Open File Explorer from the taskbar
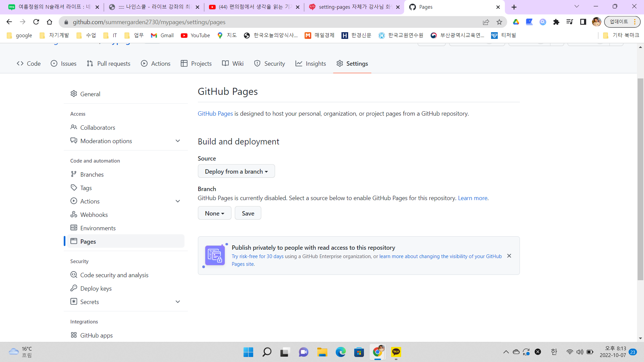Screen dimensions: 644x362 [322, 352]
